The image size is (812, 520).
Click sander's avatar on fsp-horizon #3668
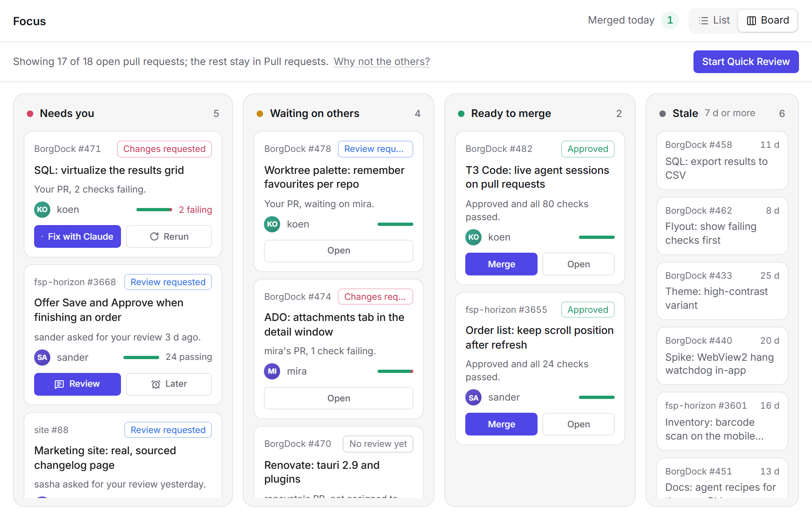[42, 357]
